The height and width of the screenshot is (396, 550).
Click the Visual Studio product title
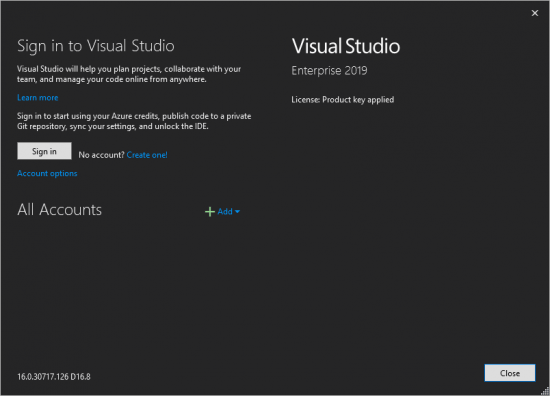tap(346, 46)
